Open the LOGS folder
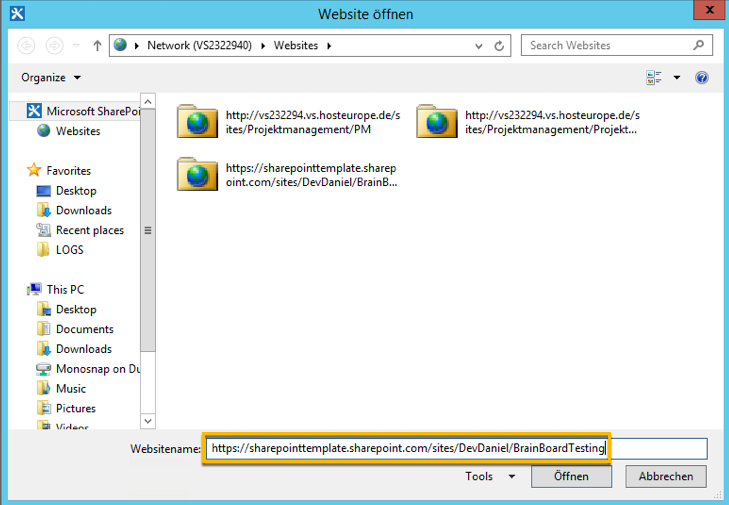 [x=70, y=250]
